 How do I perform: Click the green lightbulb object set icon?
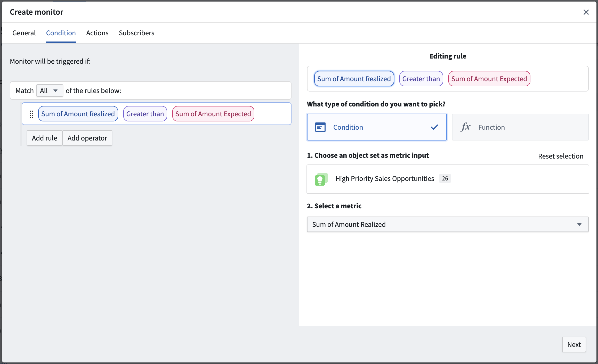(321, 179)
